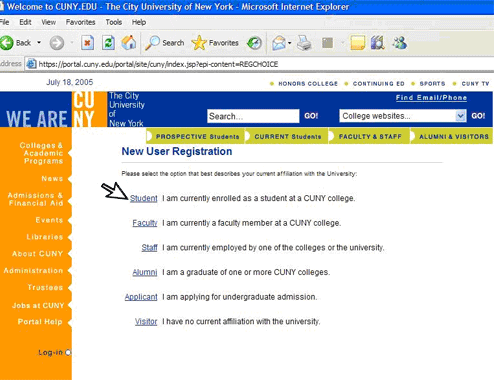Click the History toolbar icon
Image resolution: width=500 pixels, height=380 pixels.
point(254,43)
